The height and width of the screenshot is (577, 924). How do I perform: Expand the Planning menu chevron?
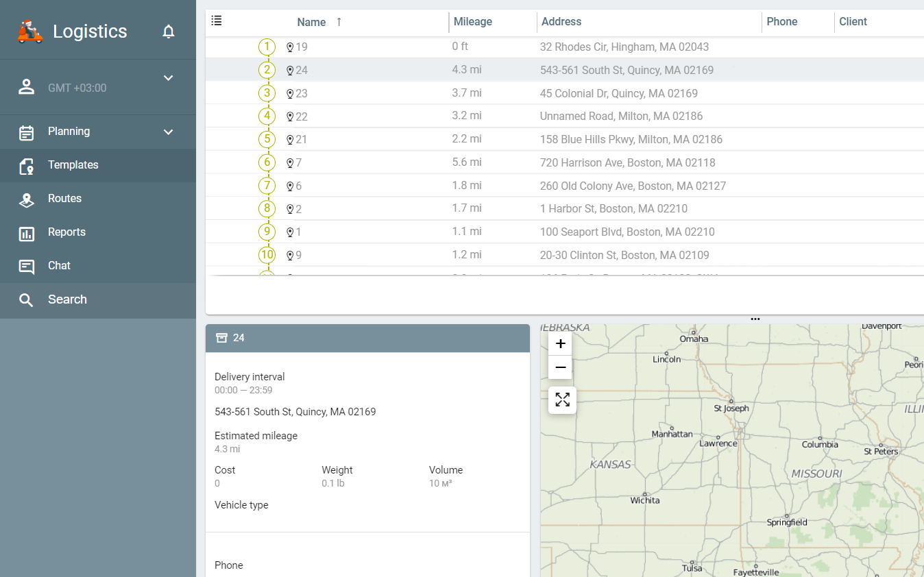(x=169, y=132)
